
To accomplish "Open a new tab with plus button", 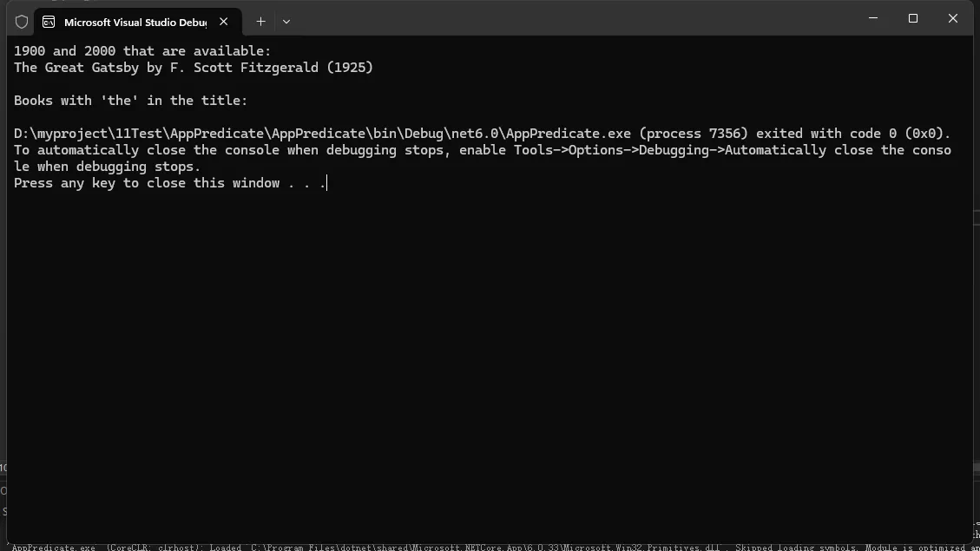I will click(x=260, y=22).
